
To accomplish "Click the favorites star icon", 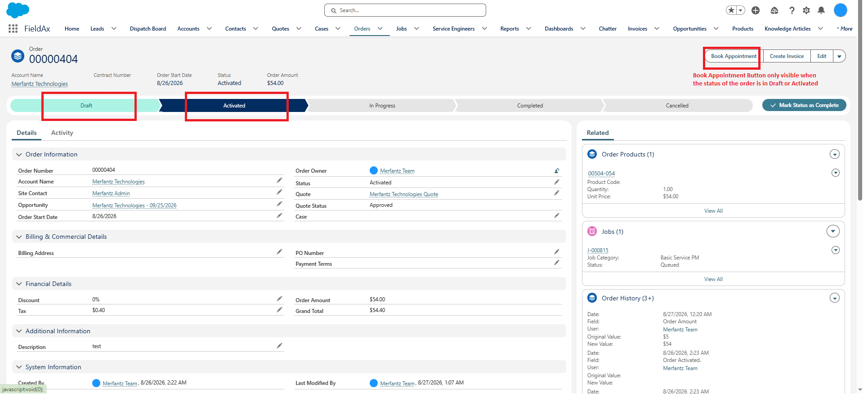I will click(731, 10).
